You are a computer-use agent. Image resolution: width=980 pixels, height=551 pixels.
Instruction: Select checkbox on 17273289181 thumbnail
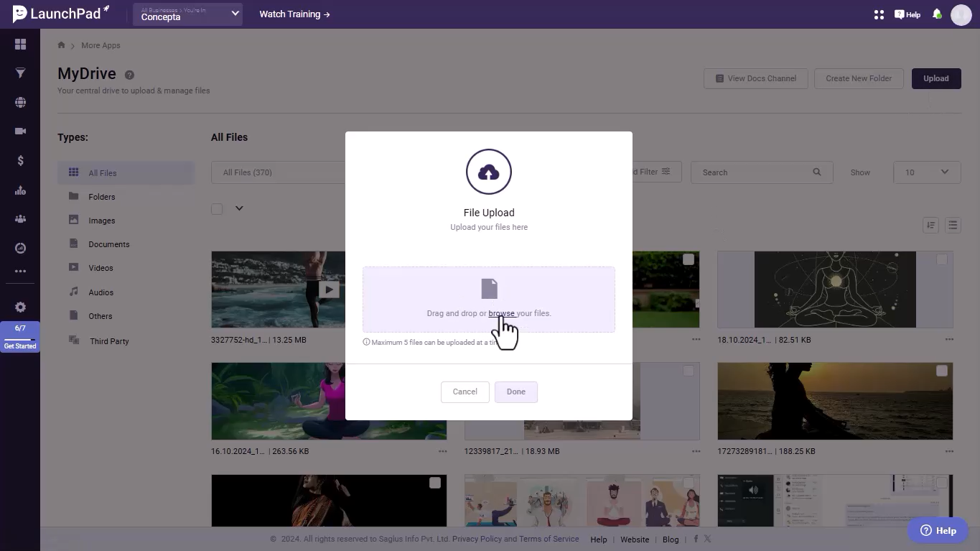941,371
